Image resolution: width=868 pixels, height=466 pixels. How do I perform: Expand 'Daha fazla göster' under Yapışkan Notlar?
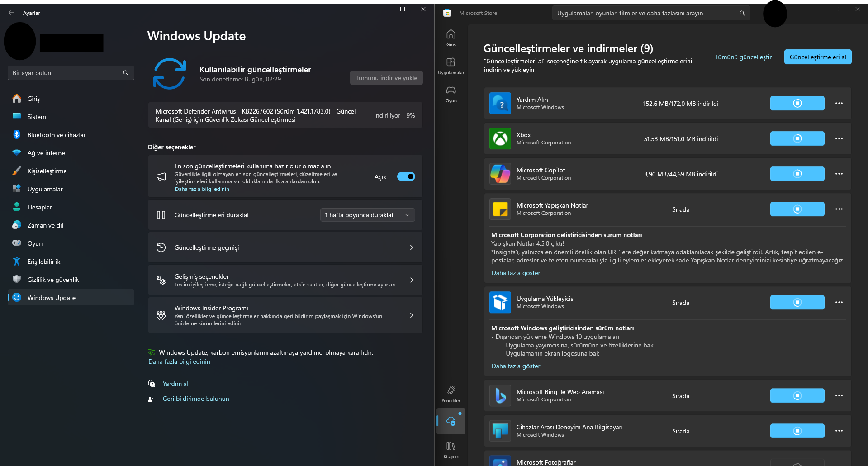pos(516,273)
